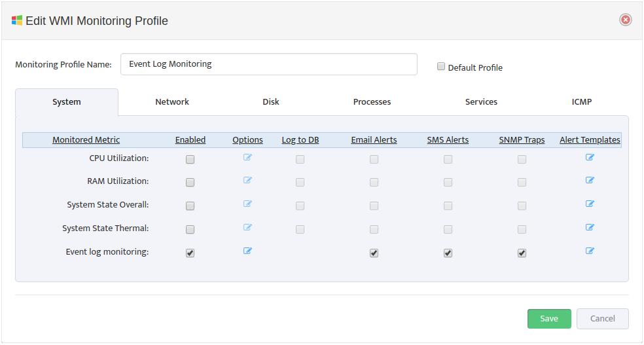Open Event log monitoring options edit icon
This screenshot has height=345, width=644.
click(x=247, y=251)
